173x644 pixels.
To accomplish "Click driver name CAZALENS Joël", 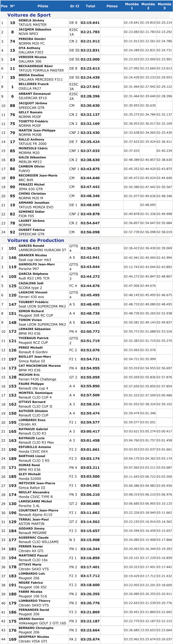I will [31, 283].
